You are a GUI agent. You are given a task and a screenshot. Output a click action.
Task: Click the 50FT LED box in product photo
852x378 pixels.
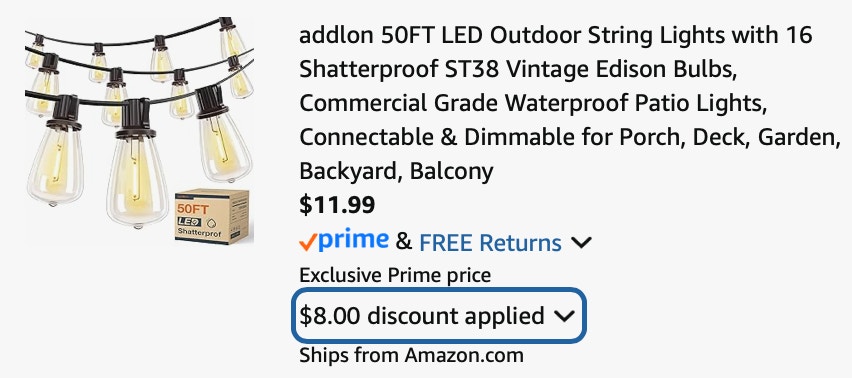tap(215, 217)
